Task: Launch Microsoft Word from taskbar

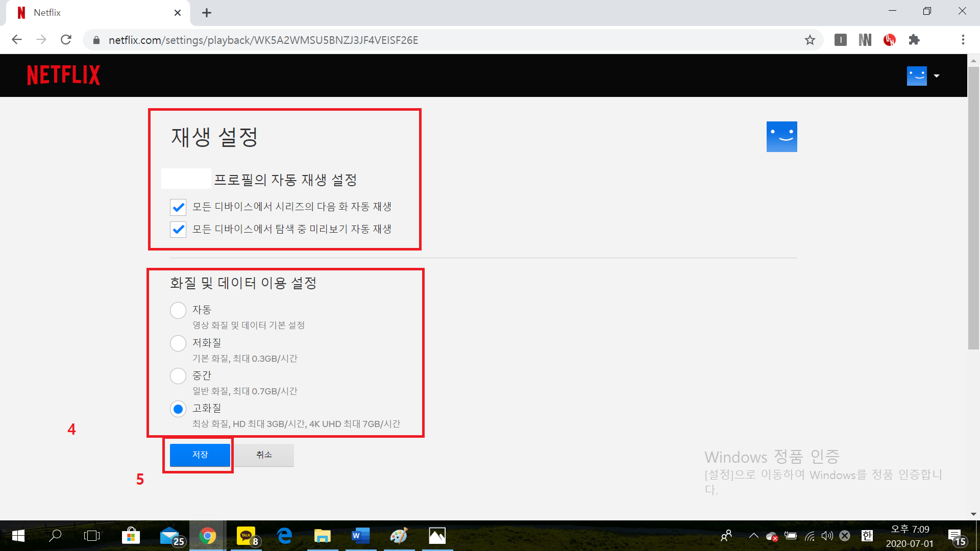Action: pos(360,536)
